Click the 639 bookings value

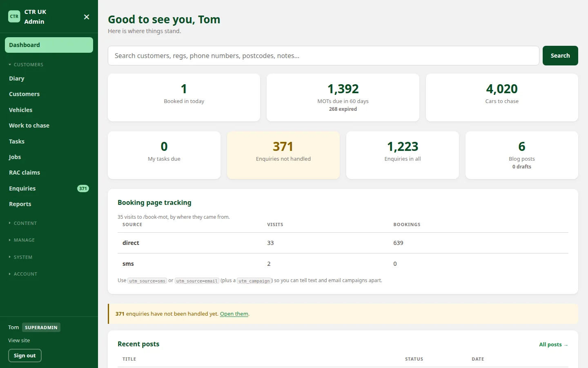398,243
